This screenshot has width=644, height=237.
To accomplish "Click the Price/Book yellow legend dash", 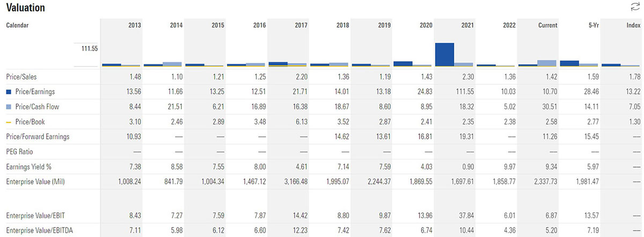I will (9, 122).
